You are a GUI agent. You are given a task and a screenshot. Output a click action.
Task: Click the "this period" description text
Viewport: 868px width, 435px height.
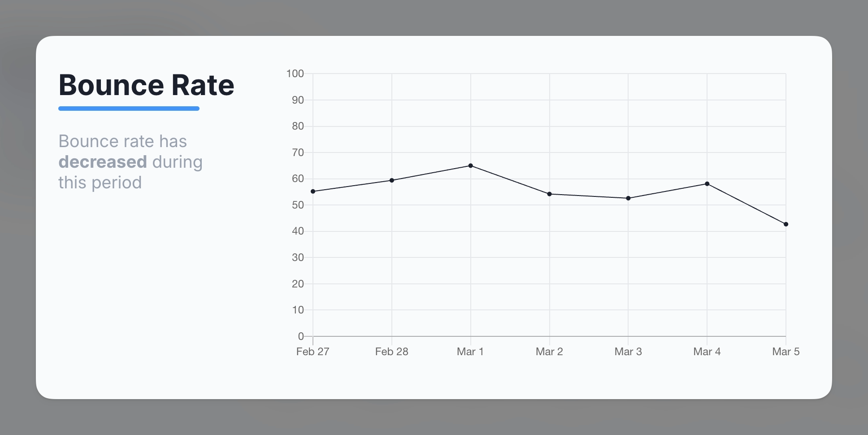(100, 183)
